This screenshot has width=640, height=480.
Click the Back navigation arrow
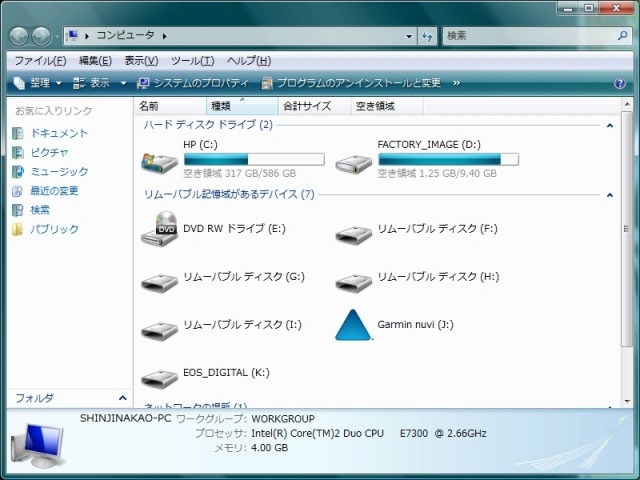[19, 36]
